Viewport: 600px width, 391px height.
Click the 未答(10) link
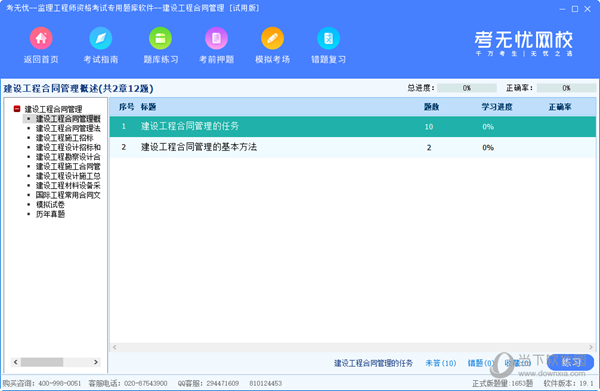440,363
